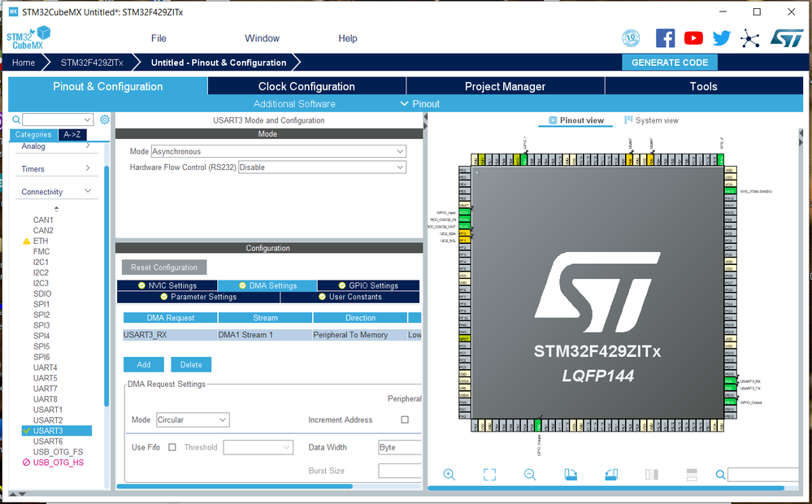The height and width of the screenshot is (504, 812).
Task: Open the peripheral search combo box dropdown
Action: point(87,119)
